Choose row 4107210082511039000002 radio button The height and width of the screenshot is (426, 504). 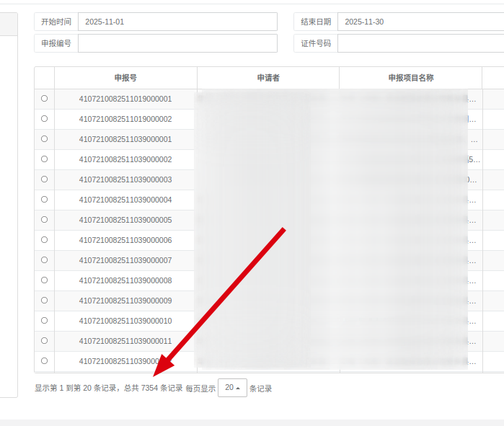point(44,159)
